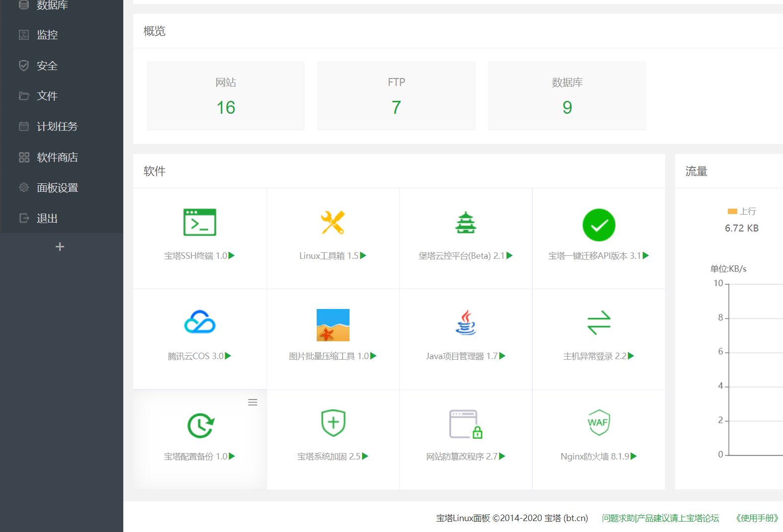The image size is (783, 532).
Task: Click the Java项目管理器 coffee cup icon
Action: click(466, 322)
